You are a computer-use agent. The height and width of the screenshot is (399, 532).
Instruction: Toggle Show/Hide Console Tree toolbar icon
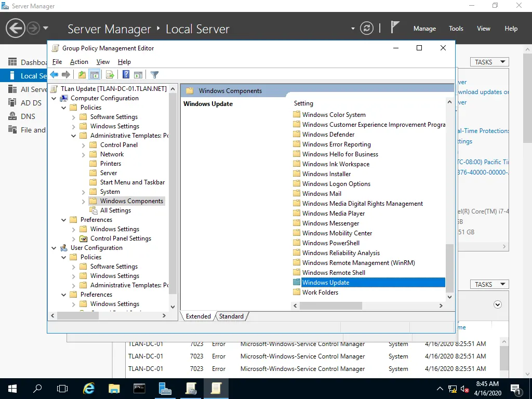pyautogui.click(x=95, y=75)
